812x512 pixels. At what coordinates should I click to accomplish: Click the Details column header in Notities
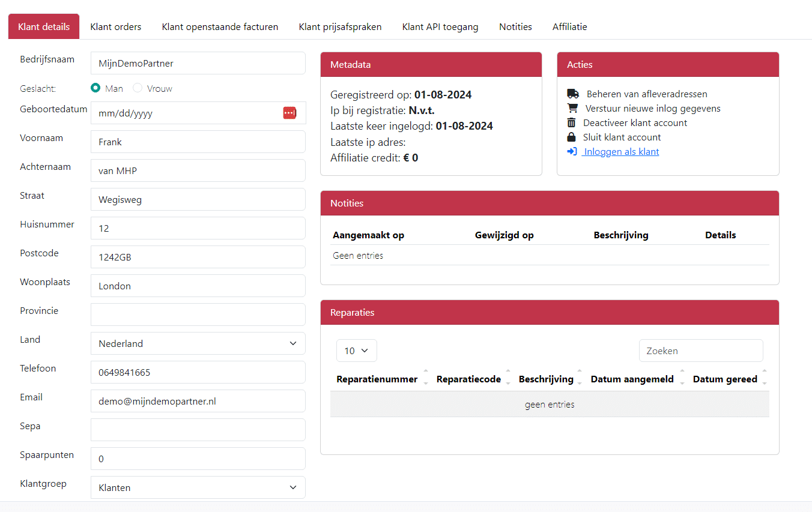[721, 235]
